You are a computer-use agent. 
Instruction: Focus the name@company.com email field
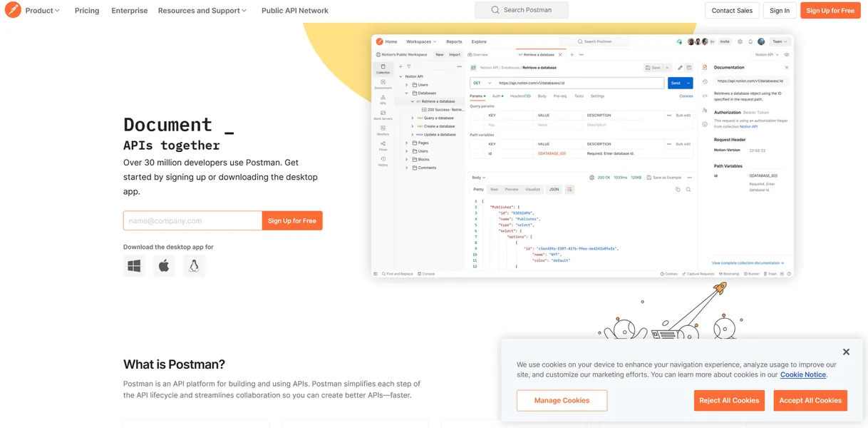click(192, 221)
